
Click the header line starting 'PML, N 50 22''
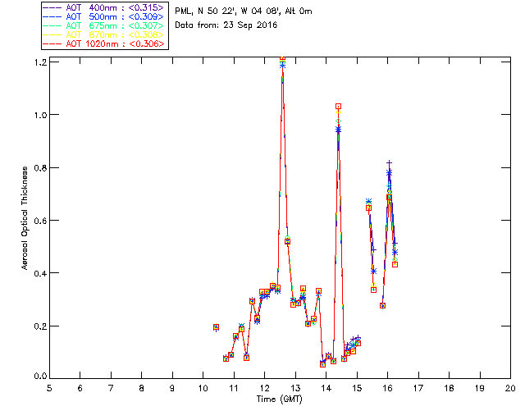pos(244,11)
